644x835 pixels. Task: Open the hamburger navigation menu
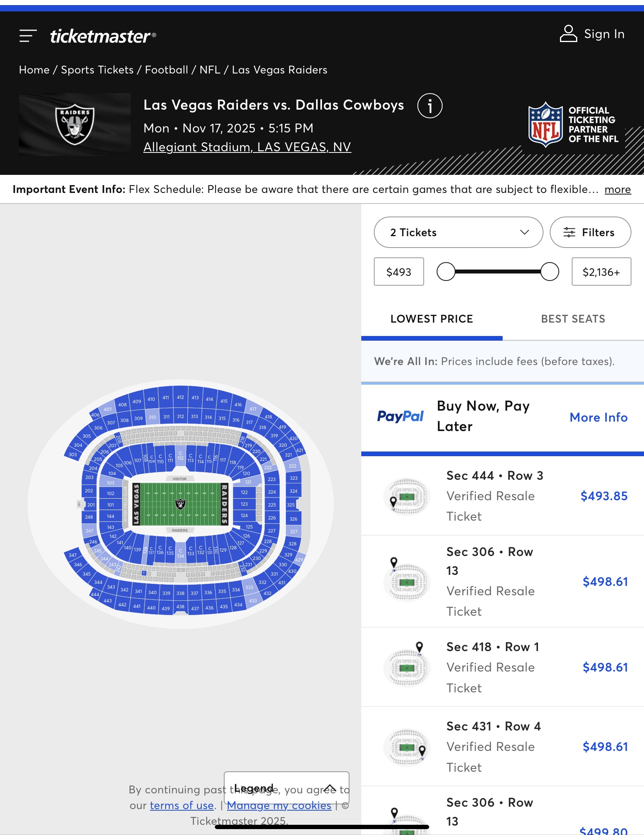28,36
